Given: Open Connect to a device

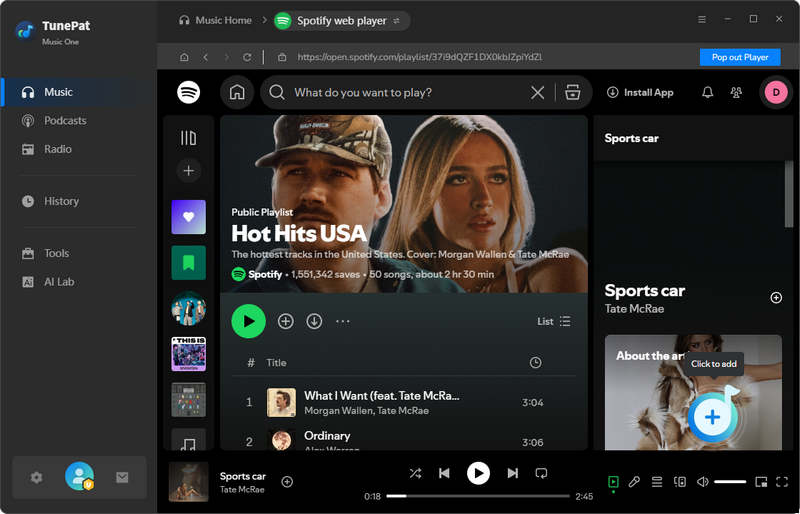Looking at the screenshot, I should tap(680, 482).
